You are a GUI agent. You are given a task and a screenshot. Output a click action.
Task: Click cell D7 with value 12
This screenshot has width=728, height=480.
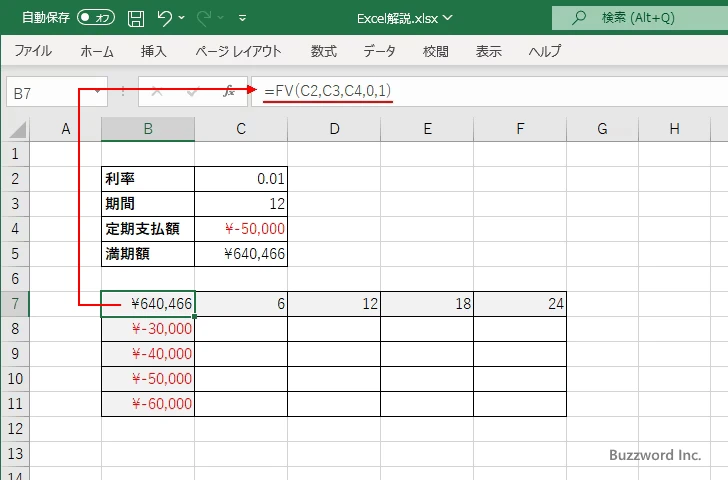click(x=334, y=304)
